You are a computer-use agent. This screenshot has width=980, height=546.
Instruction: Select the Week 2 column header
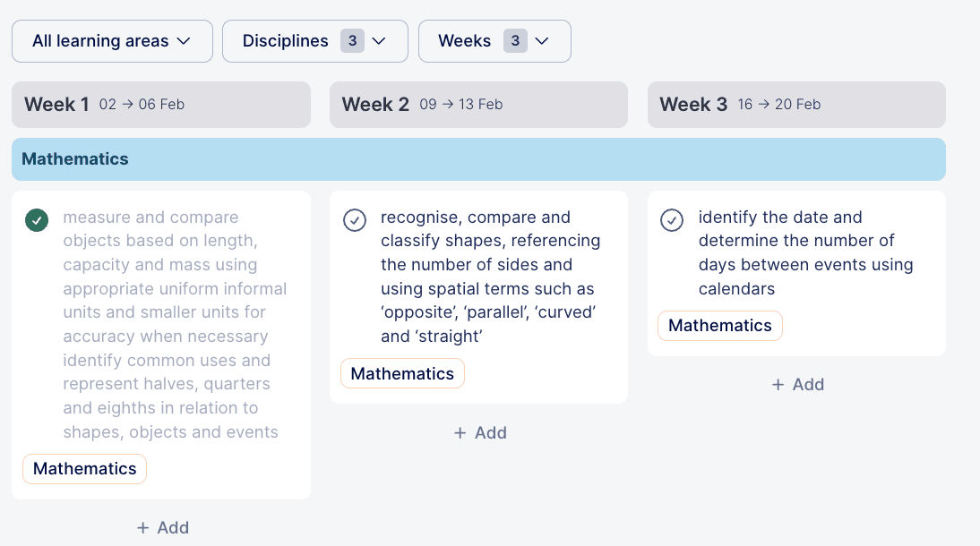pos(478,105)
